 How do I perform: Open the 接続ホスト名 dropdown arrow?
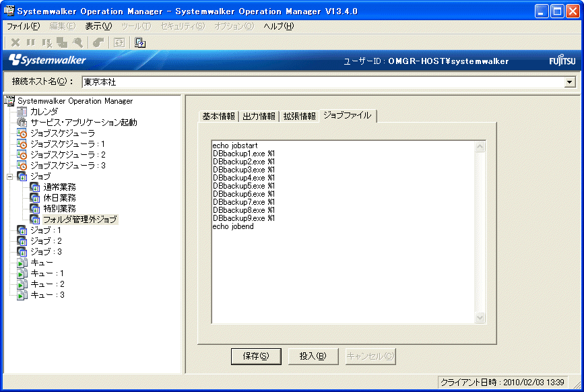tap(570, 81)
